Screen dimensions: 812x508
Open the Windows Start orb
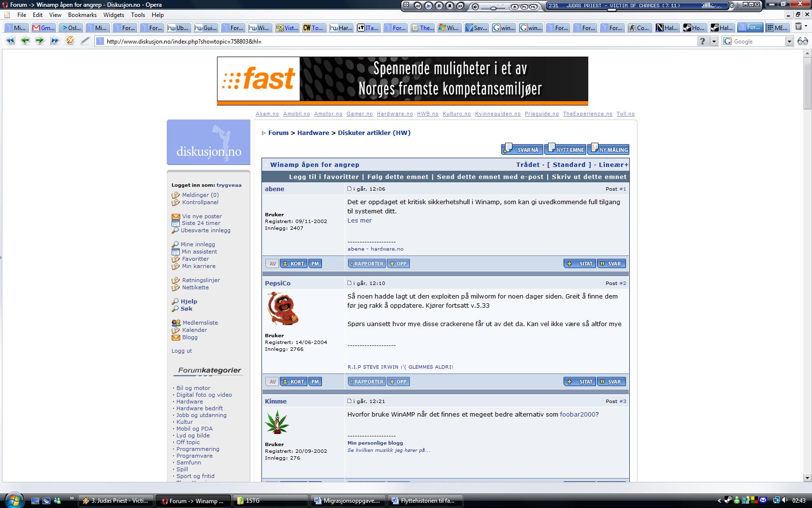[x=13, y=500]
